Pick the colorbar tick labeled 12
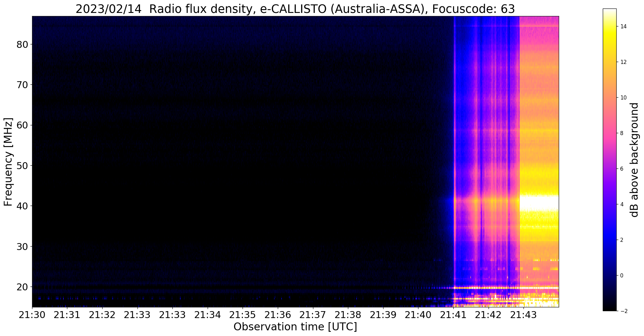The width and height of the screenshot is (644, 336). [x=623, y=62]
